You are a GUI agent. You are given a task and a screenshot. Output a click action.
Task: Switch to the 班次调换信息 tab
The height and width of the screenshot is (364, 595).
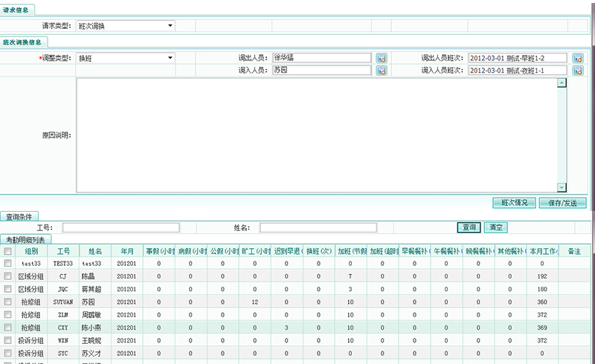coord(24,42)
